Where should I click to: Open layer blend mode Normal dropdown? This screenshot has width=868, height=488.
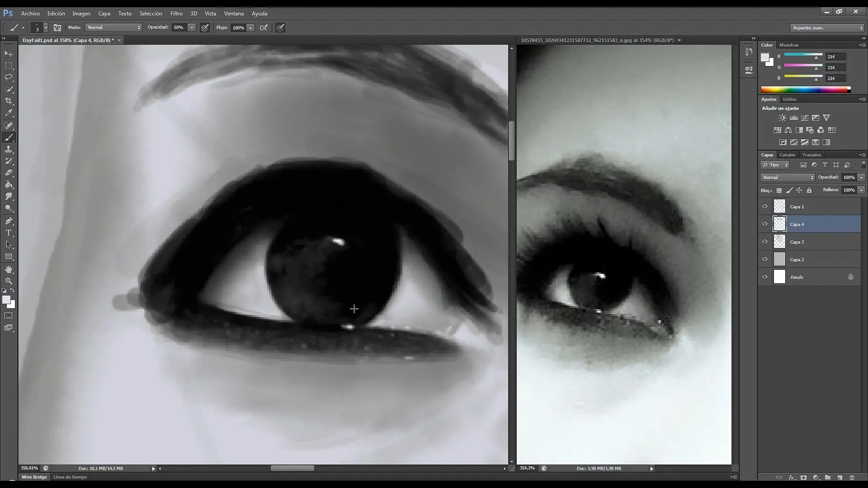788,178
